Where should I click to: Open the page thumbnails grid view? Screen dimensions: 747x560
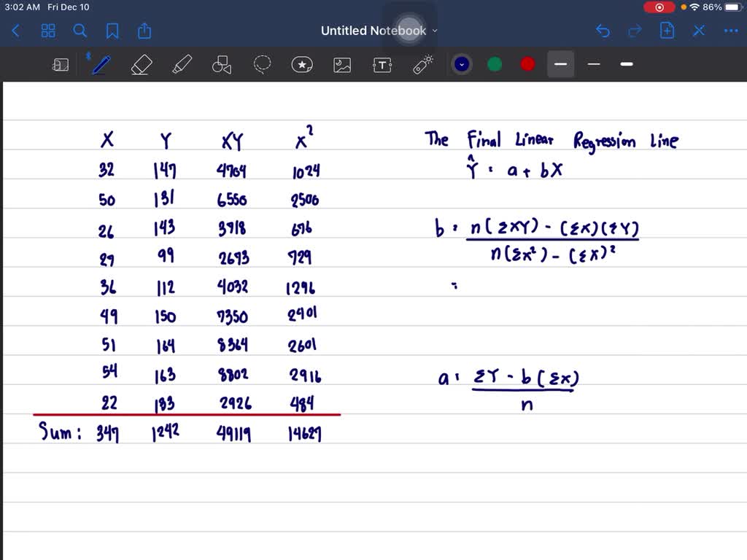point(48,31)
